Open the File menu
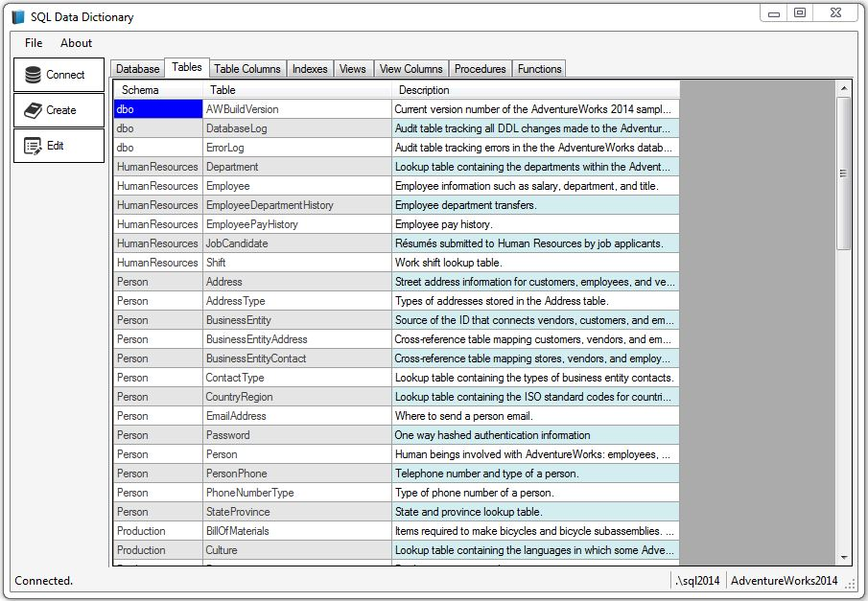This screenshot has width=868, height=601. [x=33, y=43]
